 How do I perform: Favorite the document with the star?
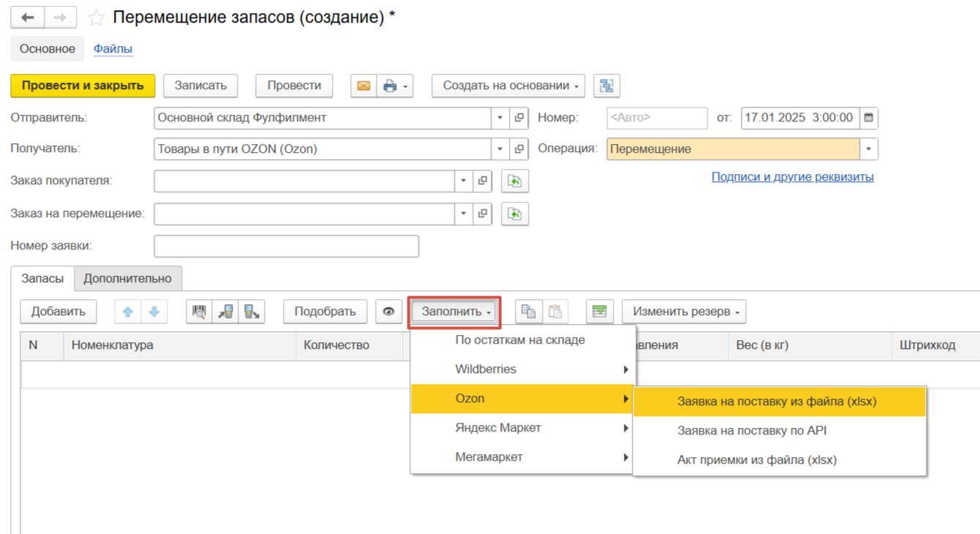click(x=96, y=18)
